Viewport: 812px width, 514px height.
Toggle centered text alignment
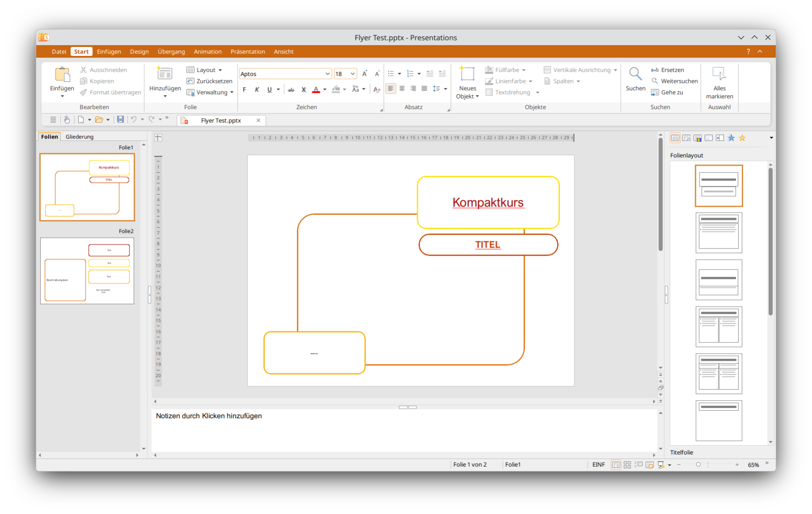coord(402,88)
